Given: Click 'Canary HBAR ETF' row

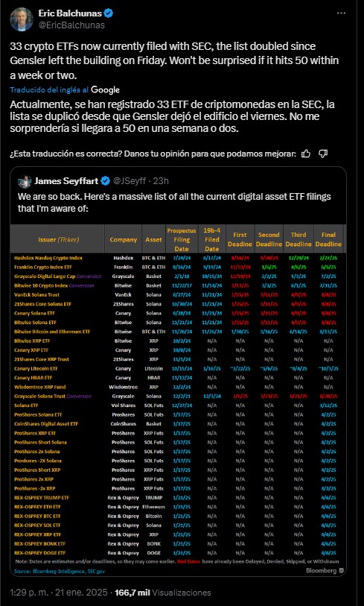Looking at the screenshot, I should [x=178, y=378].
